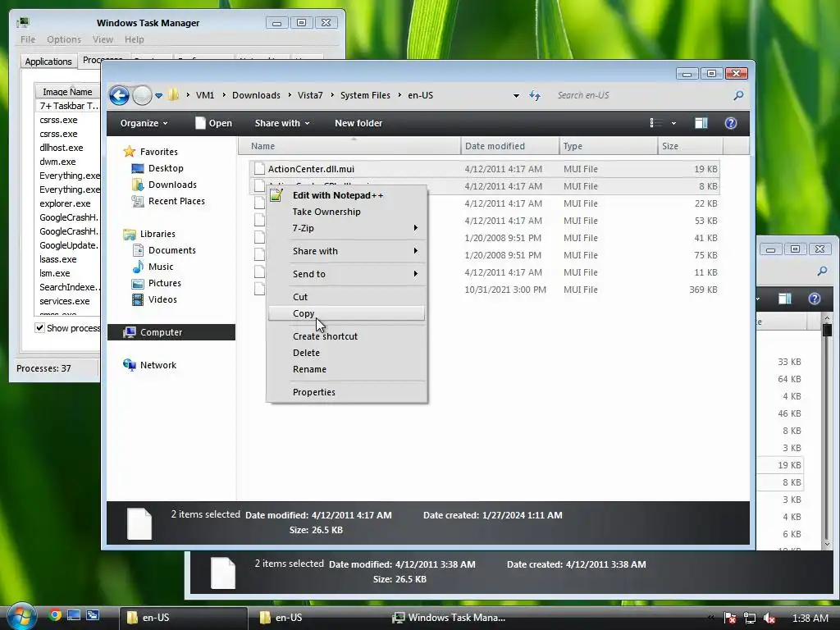Open Help from the front Explorer toolbar

(730, 123)
